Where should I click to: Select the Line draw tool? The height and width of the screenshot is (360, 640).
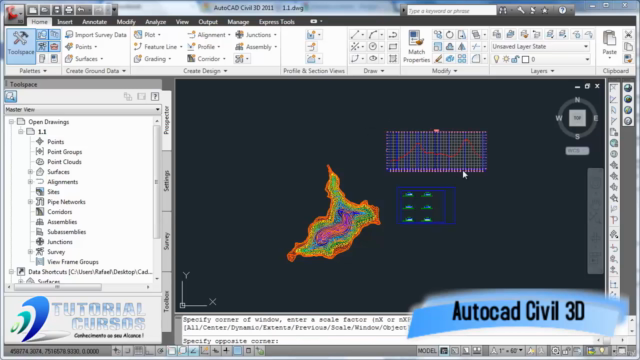tap(355, 35)
